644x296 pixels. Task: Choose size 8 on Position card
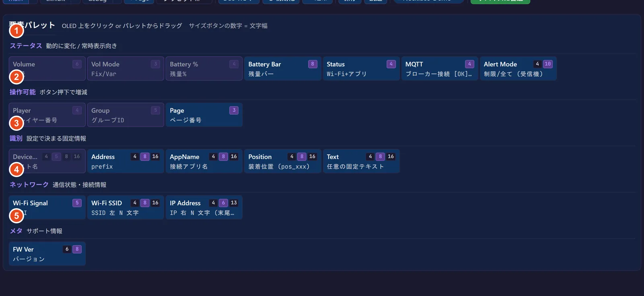pos(302,156)
